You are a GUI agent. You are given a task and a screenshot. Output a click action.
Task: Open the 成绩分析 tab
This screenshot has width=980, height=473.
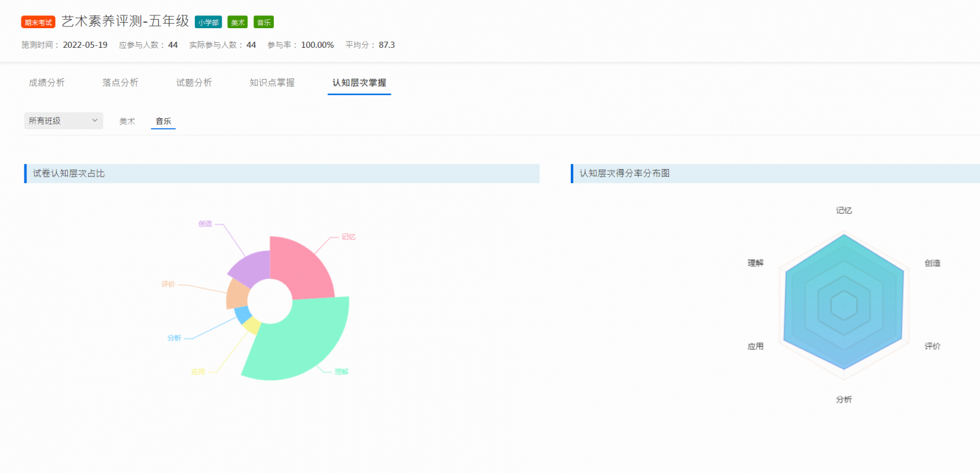47,83
